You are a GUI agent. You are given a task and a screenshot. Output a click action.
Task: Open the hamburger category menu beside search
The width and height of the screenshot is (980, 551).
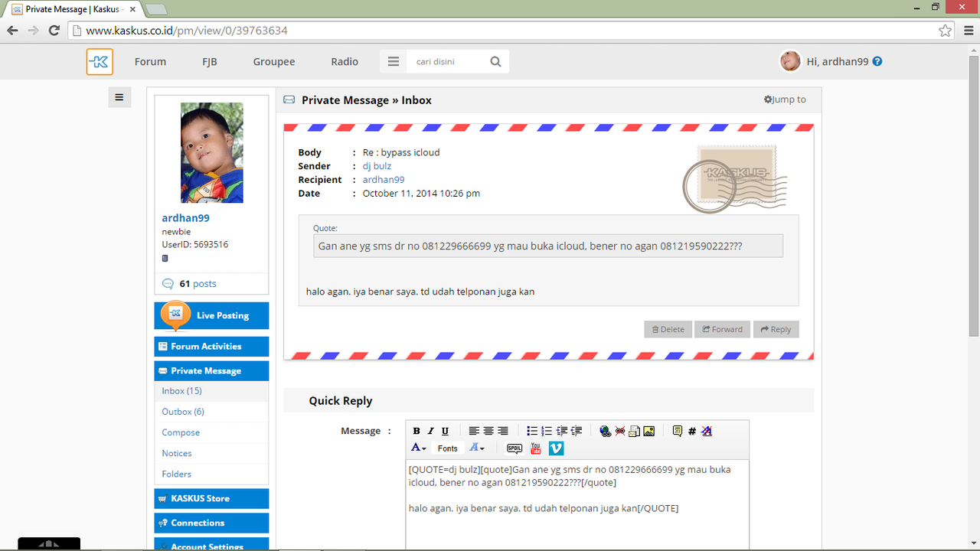394,62
